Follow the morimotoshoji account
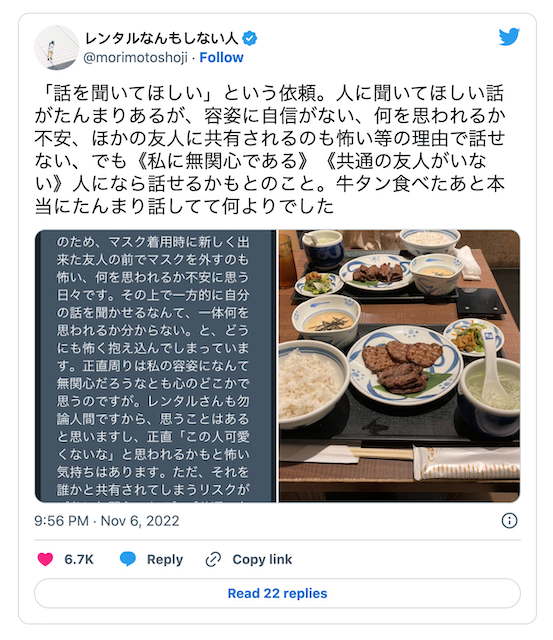The image size is (553, 640). pyautogui.click(x=221, y=58)
